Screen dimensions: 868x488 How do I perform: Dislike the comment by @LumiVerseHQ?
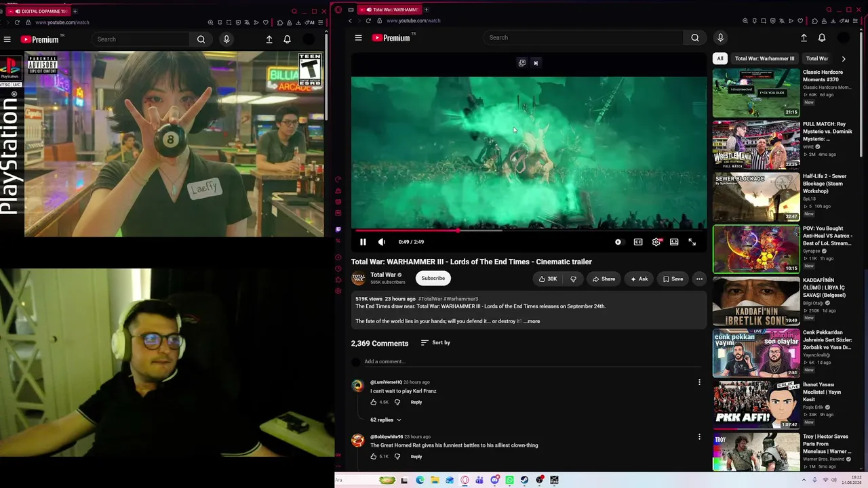(397, 402)
